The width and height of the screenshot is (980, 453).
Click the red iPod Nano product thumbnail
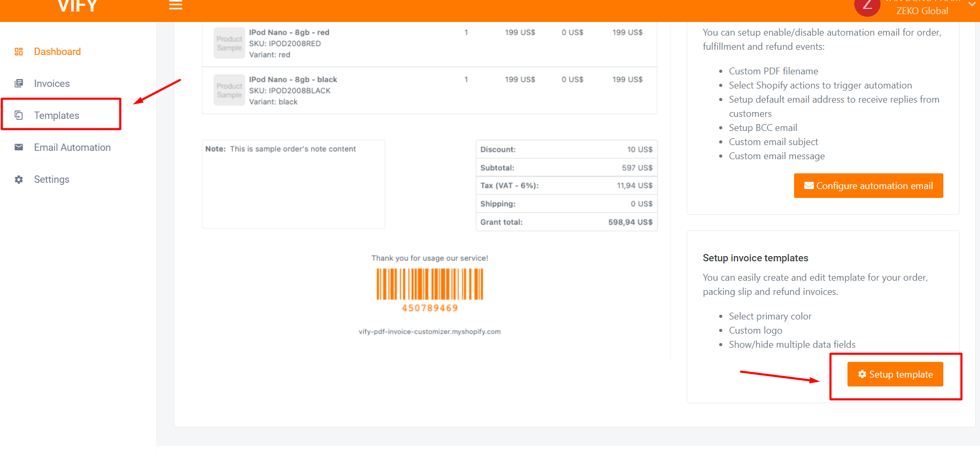click(x=229, y=43)
